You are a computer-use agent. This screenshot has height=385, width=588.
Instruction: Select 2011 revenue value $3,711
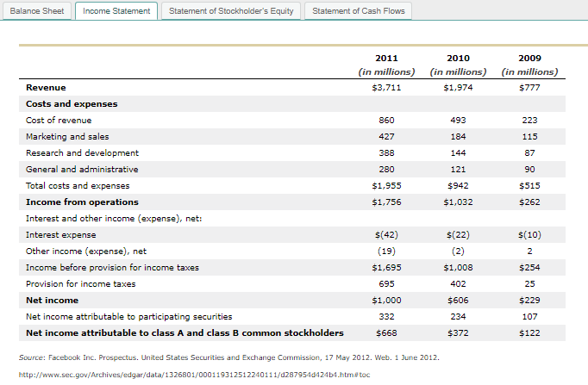coord(386,88)
